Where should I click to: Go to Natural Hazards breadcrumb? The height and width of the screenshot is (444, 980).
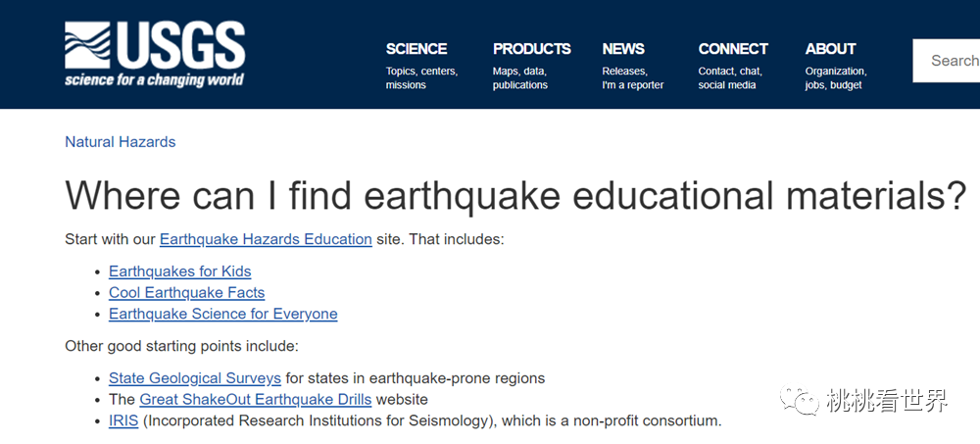coord(120,142)
